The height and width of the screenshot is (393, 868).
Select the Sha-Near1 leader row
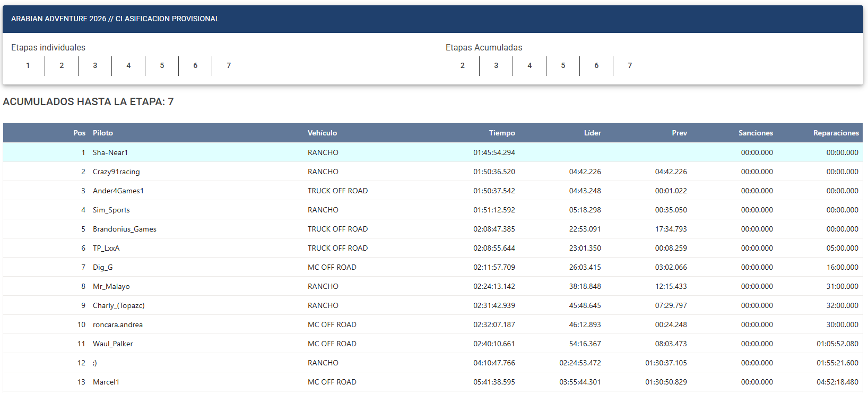pos(433,152)
